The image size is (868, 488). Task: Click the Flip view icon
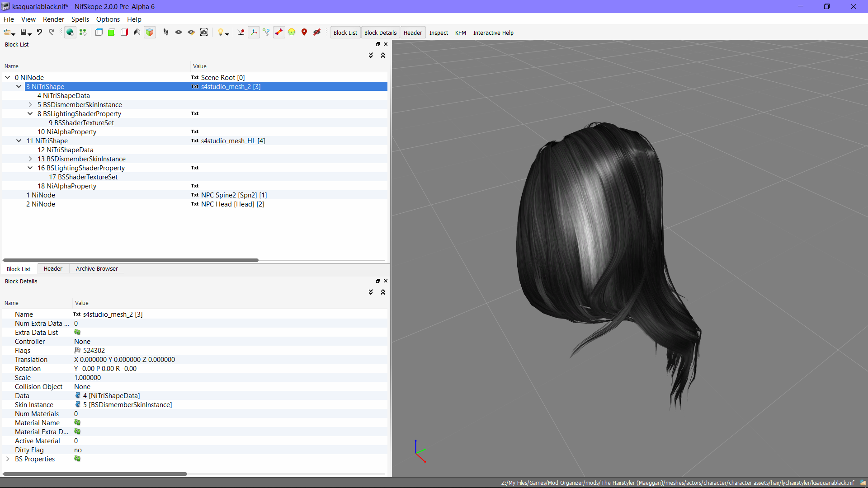click(x=137, y=33)
